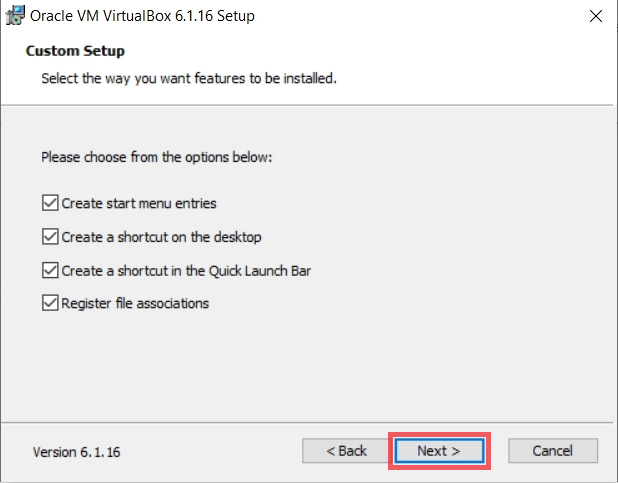The image size is (618, 483).
Task: Click the "Create start menu entries" label text
Action: [x=139, y=203]
